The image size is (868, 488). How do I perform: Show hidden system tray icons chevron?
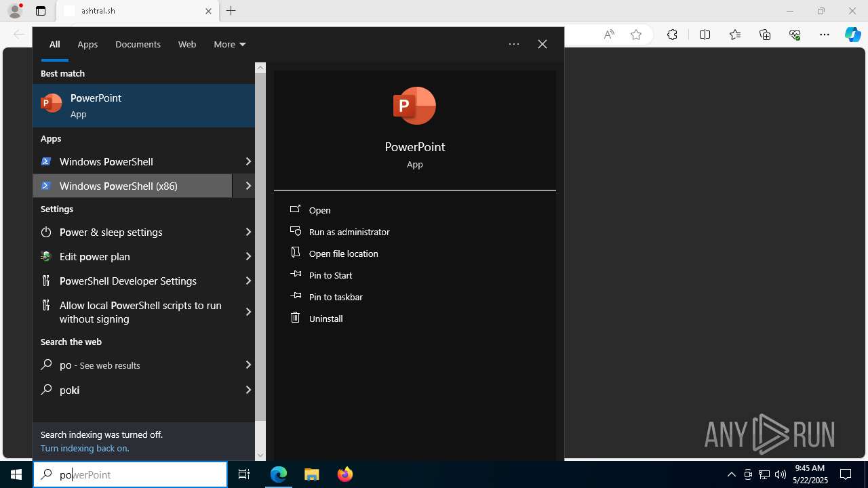[731, 474]
